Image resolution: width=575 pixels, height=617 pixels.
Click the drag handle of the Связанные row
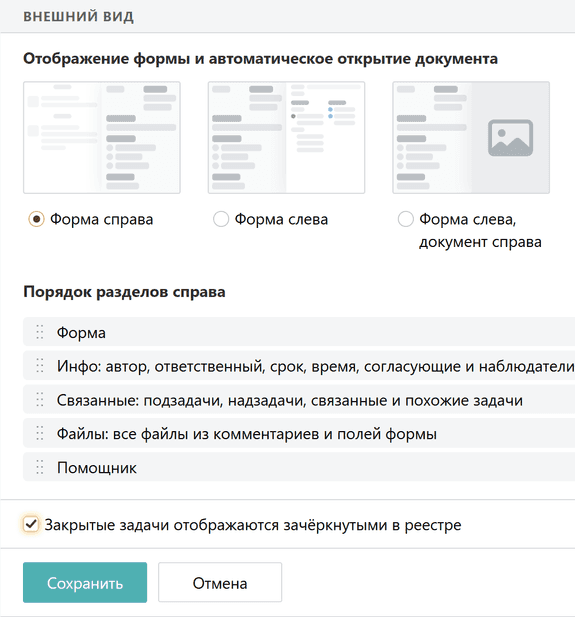[x=40, y=399]
